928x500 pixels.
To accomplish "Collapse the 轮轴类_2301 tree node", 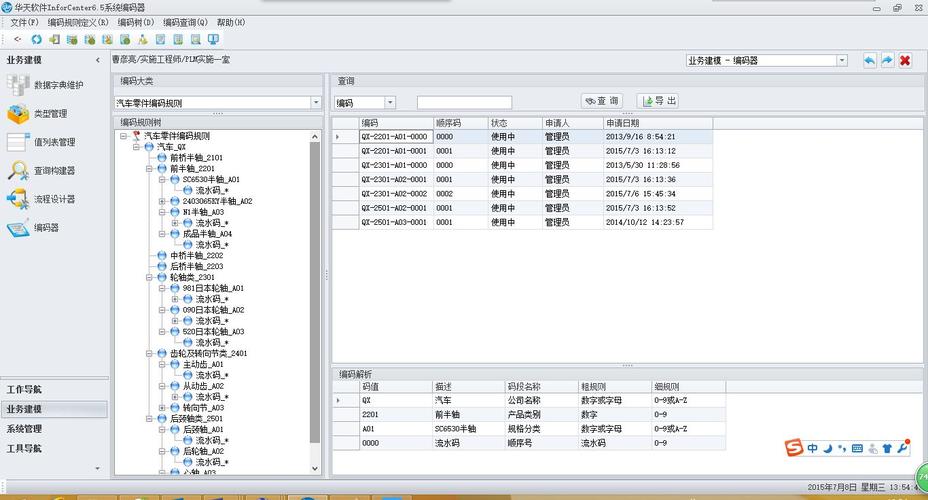I will tap(149, 277).
